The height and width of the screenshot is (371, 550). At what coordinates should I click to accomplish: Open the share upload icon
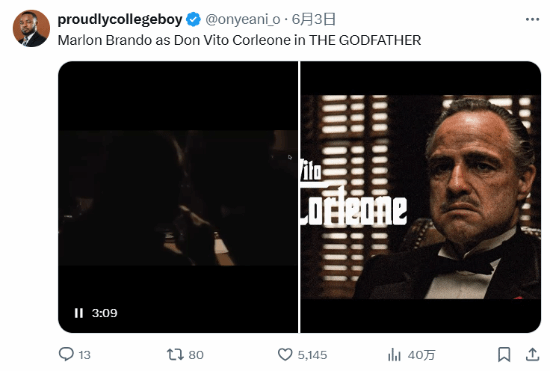tap(532, 355)
